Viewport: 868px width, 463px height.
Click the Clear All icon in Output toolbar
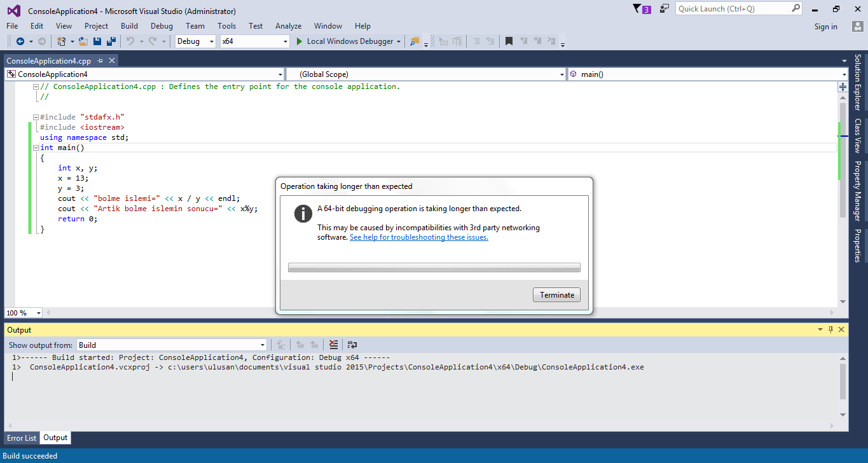point(333,345)
